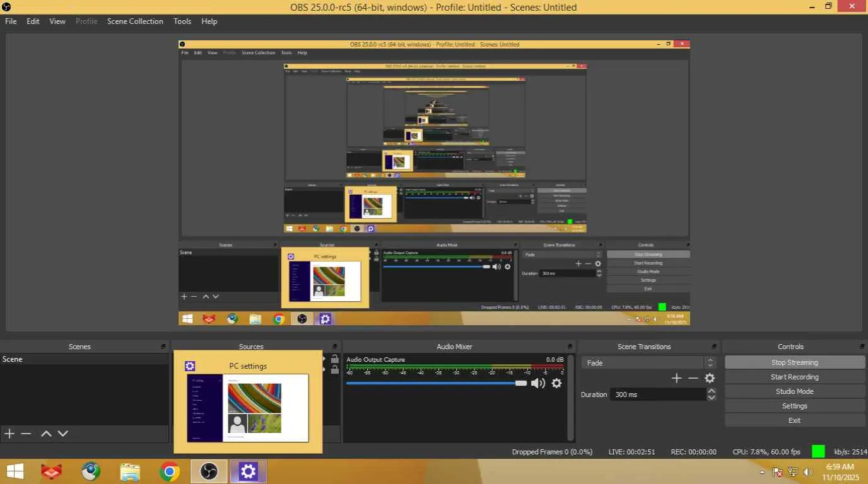
Task: Increase the transition Duration with the up arrow
Action: 712,391
